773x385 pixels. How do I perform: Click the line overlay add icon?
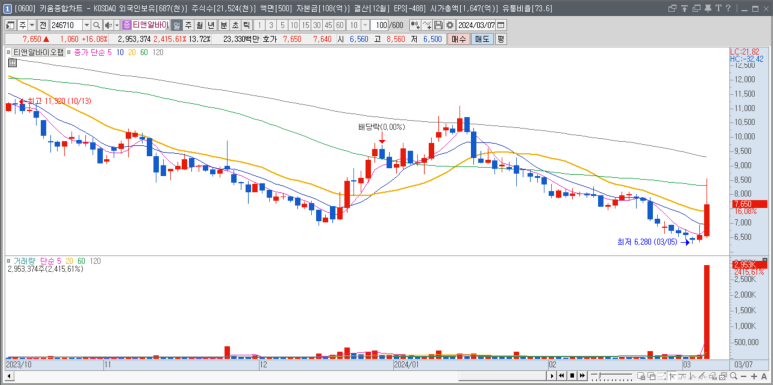point(427,25)
